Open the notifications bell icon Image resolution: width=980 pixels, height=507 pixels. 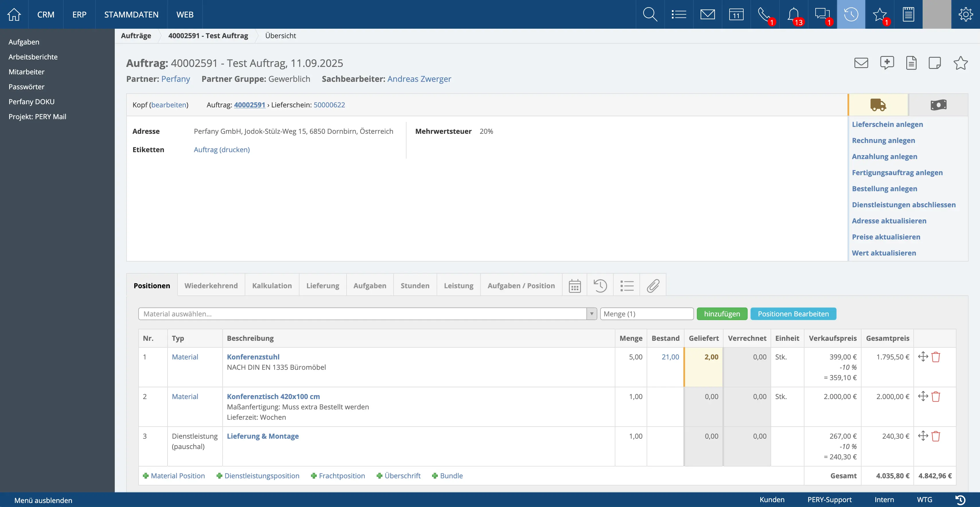[x=793, y=14]
